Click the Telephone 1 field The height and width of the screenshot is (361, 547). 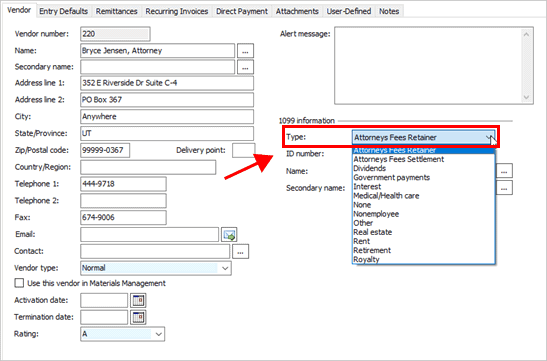pos(123,184)
